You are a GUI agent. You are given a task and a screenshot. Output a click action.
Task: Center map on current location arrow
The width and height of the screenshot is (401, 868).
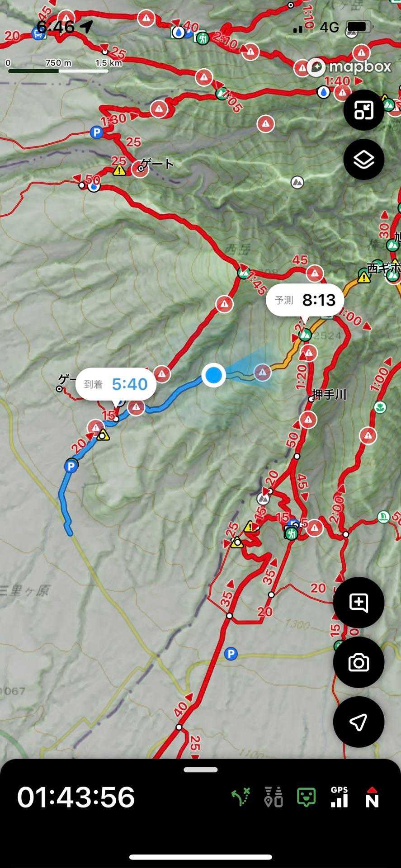point(359,722)
